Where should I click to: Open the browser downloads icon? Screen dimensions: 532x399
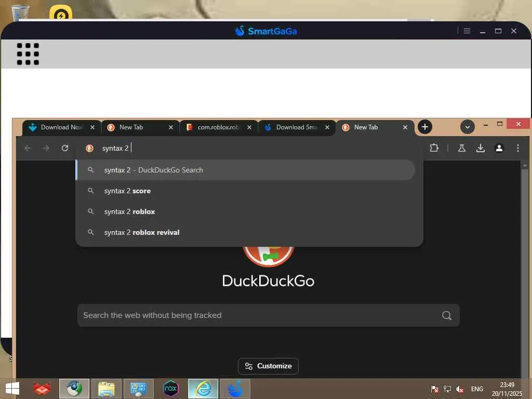[481, 148]
